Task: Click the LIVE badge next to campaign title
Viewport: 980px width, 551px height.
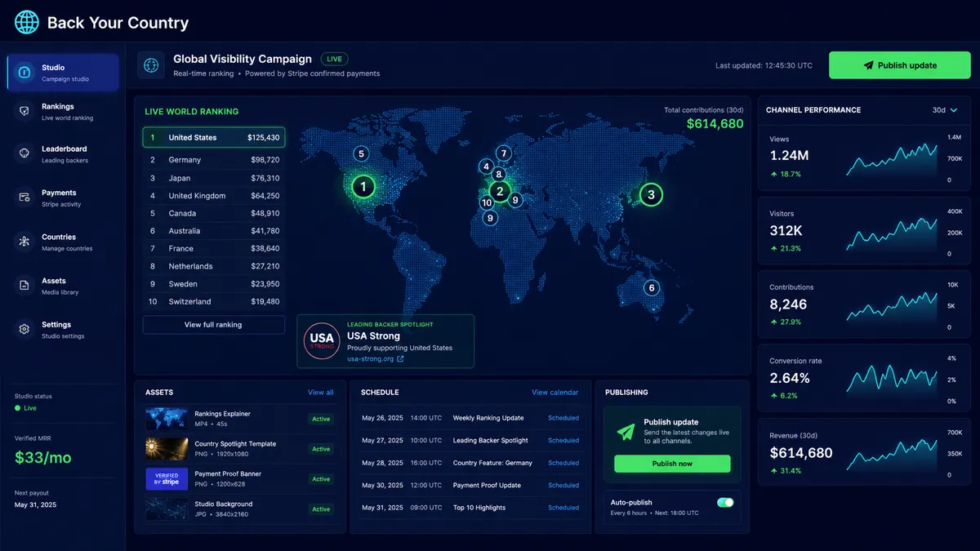Action: [334, 59]
